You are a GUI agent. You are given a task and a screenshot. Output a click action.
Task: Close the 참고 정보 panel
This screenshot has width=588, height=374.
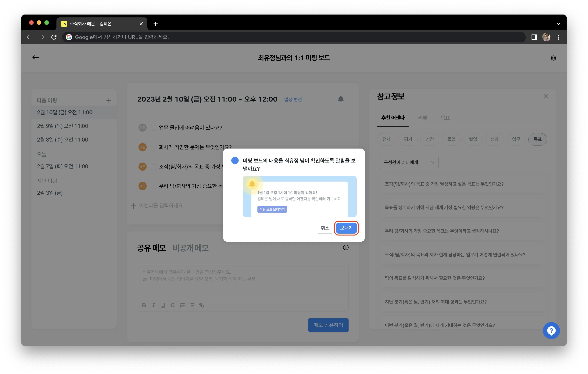pos(546,96)
